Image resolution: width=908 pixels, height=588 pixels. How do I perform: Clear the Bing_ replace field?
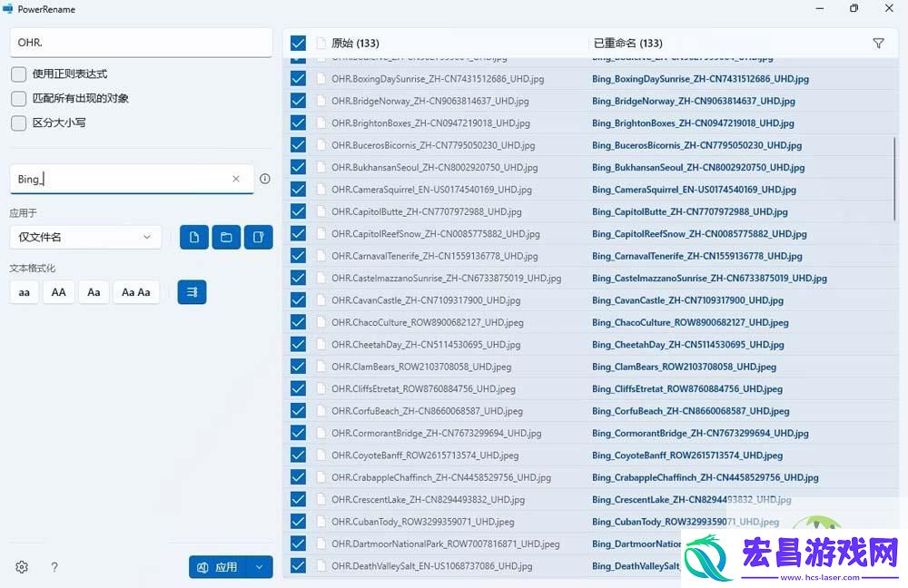click(236, 179)
